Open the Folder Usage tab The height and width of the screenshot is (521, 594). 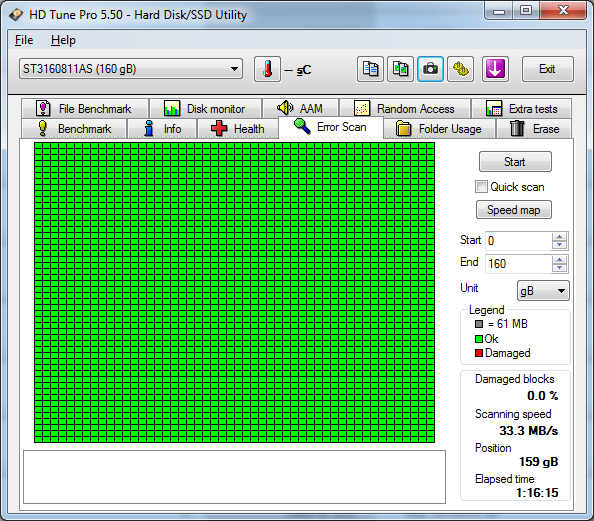439,129
